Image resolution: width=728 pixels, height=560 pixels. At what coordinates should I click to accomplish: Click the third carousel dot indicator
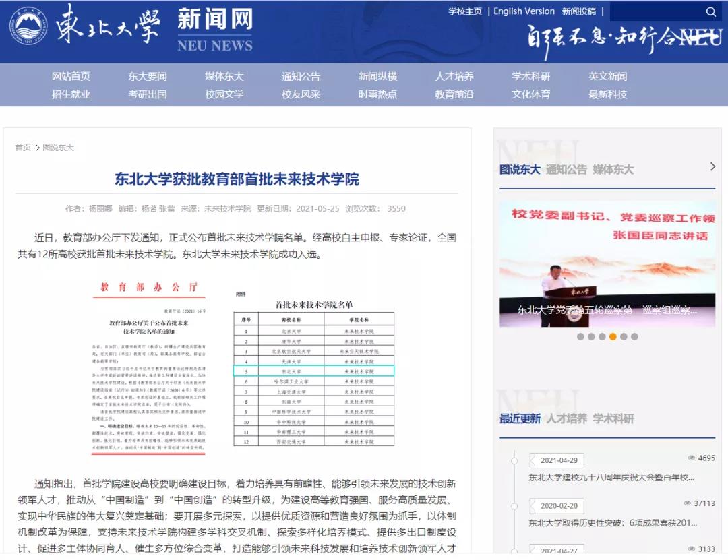pyautogui.click(x=602, y=337)
